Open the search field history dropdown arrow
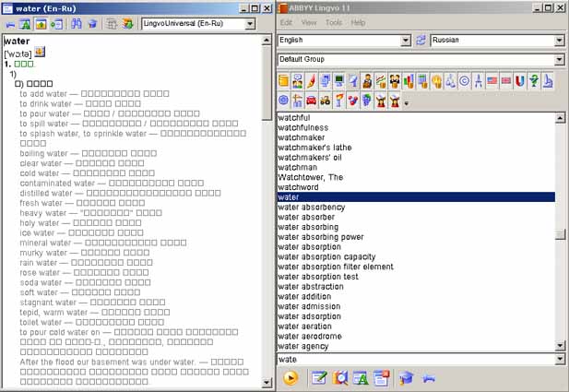569x392 pixels. click(559, 360)
